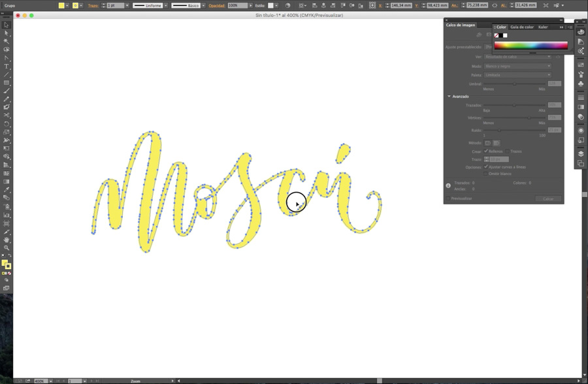Select the Type tool
588x384 pixels.
(7, 66)
